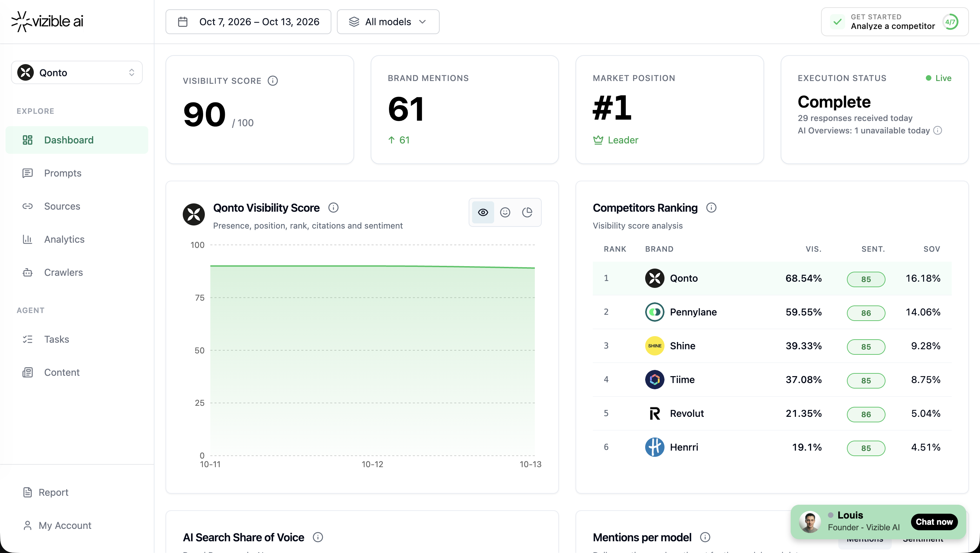Click the Qonto logo in chart header
The height and width of the screenshot is (553, 980).
(x=194, y=214)
